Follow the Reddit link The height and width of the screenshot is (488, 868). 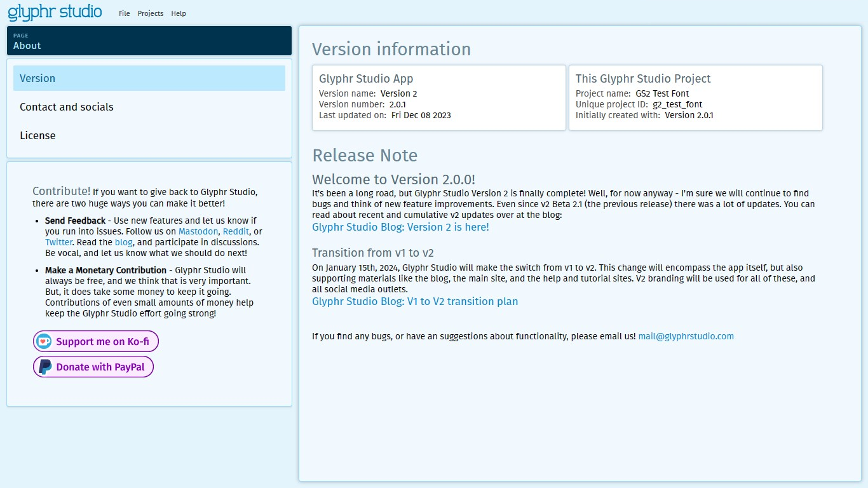click(236, 231)
